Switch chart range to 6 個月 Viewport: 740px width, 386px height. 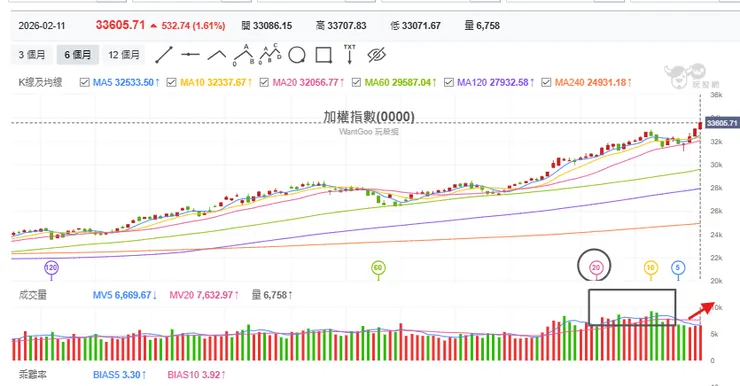(77, 55)
